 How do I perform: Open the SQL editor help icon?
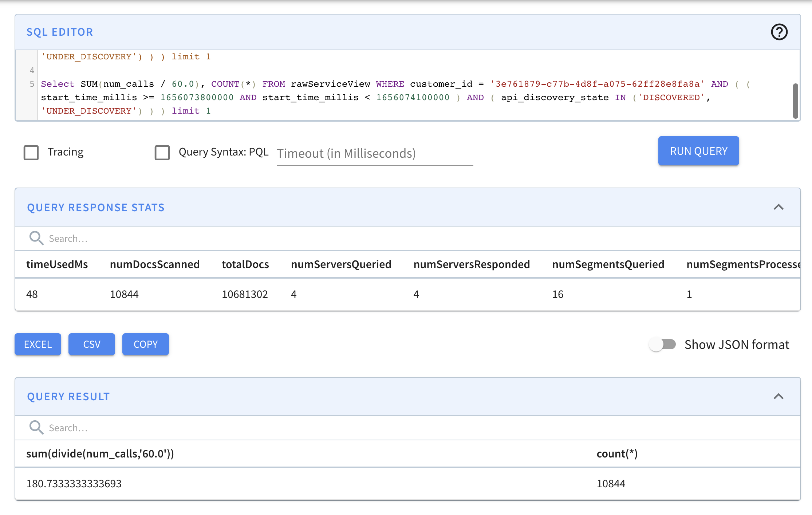tap(779, 32)
